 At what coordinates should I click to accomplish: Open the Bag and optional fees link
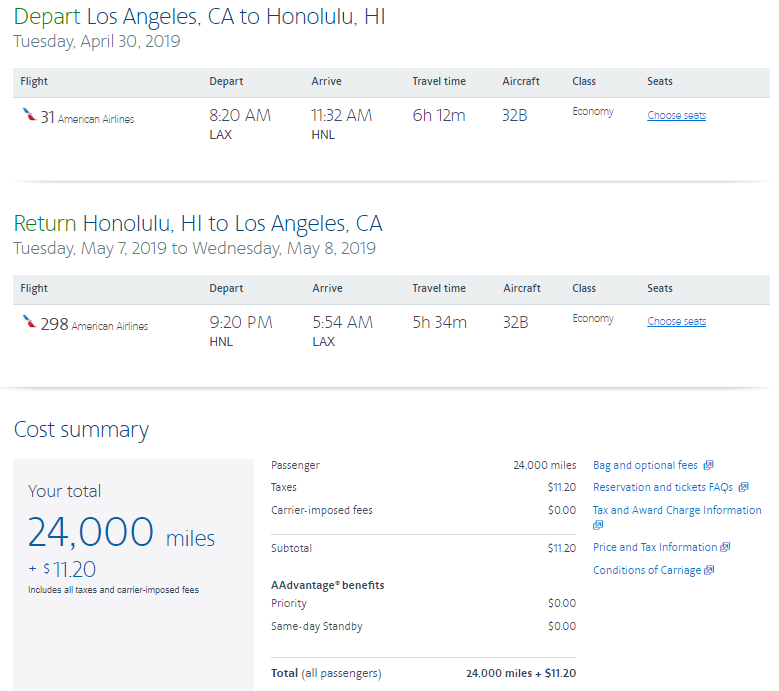(645, 465)
